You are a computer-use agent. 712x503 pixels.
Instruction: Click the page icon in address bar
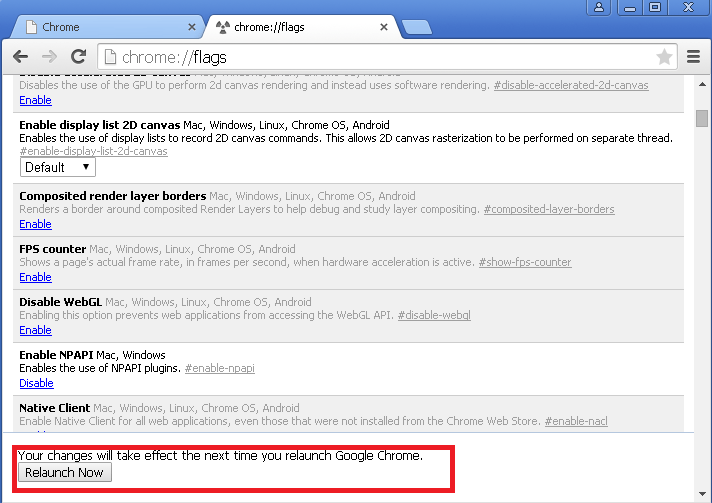tap(110, 57)
